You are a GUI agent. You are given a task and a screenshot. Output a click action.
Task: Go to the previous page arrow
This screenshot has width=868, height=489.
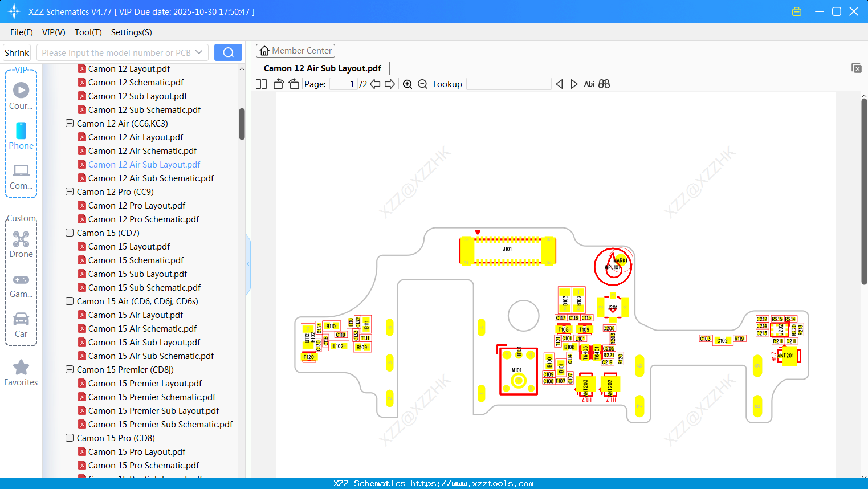click(x=375, y=84)
